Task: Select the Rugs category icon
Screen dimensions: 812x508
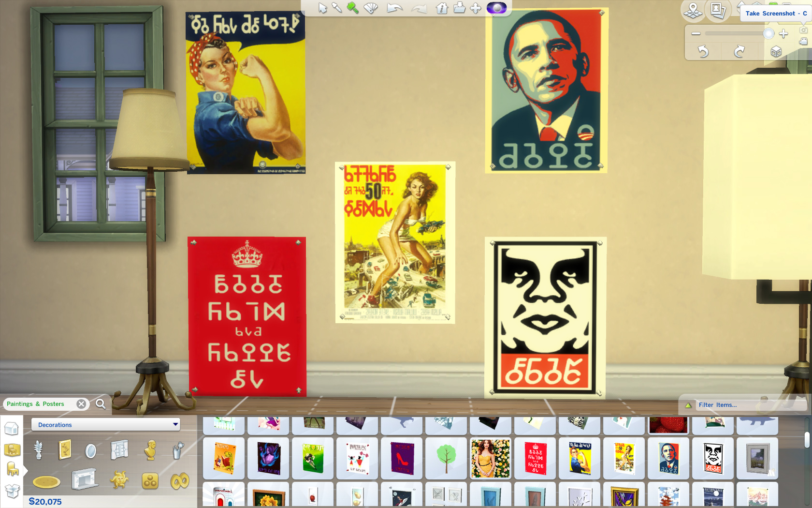Action: pos(46,482)
